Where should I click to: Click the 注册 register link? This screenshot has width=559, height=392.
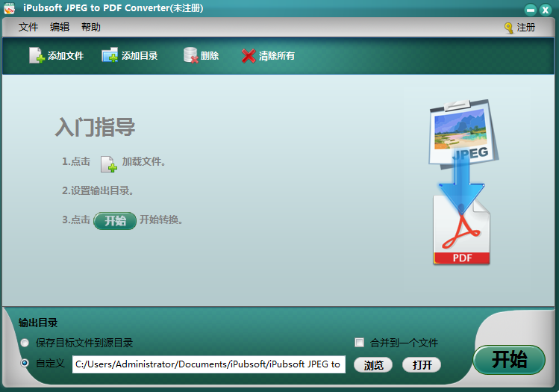pyautogui.click(x=526, y=28)
